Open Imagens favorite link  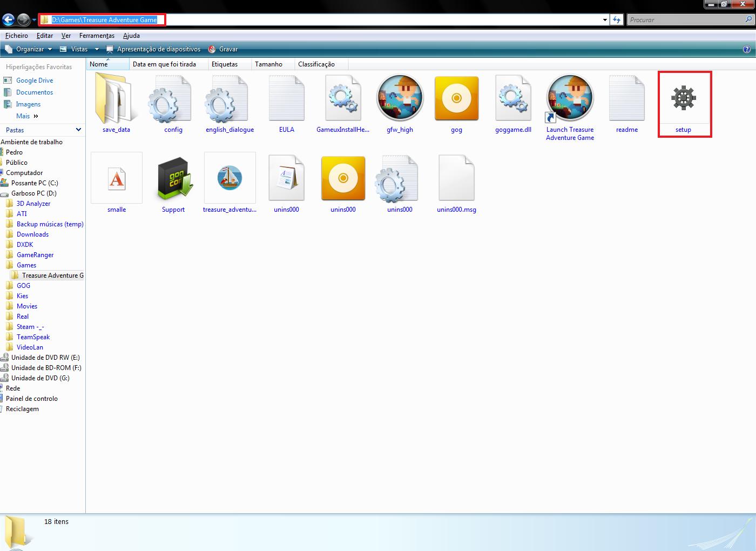(x=28, y=104)
